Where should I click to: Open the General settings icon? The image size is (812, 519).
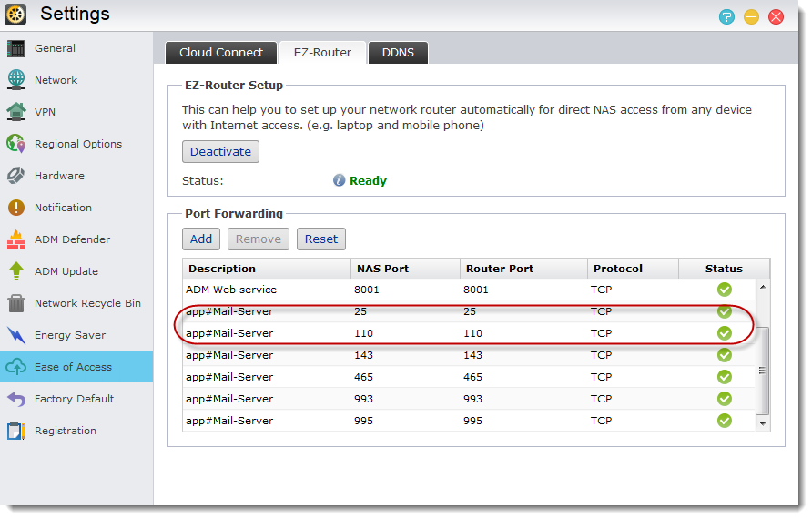(x=16, y=48)
